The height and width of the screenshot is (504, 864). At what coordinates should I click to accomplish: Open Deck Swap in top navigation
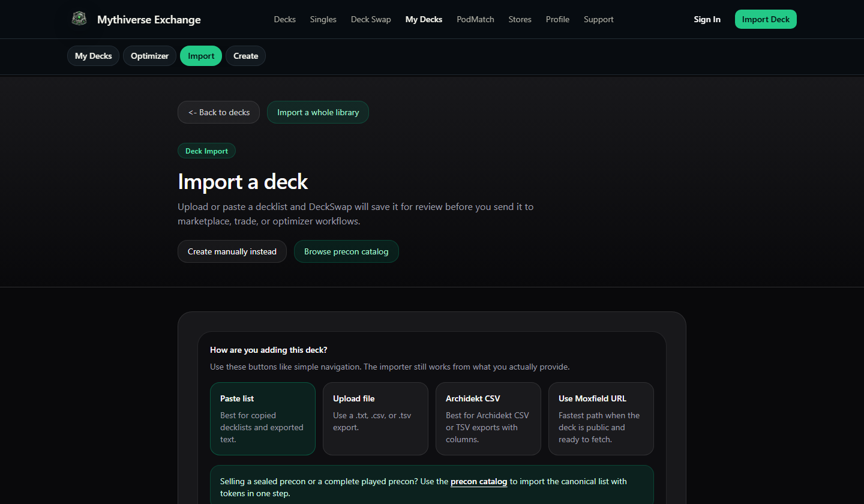click(x=371, y=19)
